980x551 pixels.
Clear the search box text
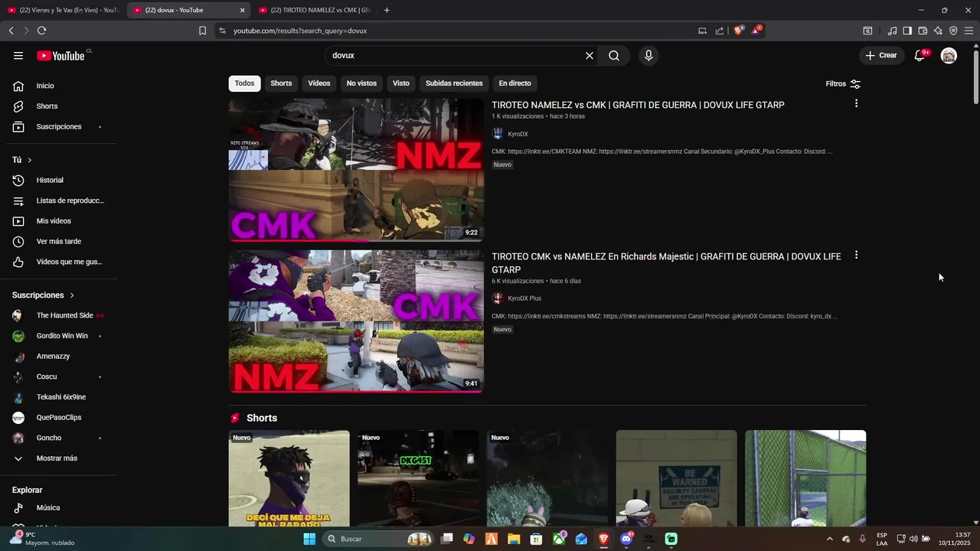(590, 56)
